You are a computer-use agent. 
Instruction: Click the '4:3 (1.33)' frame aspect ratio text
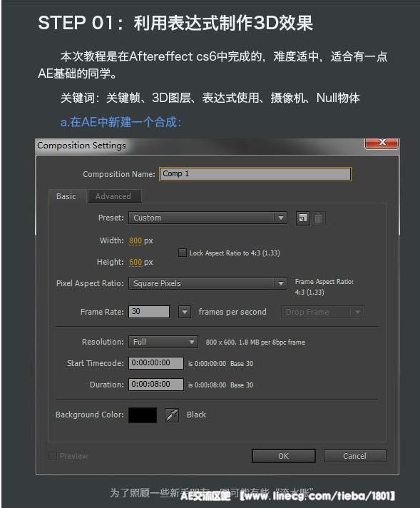tap(309, 293)
